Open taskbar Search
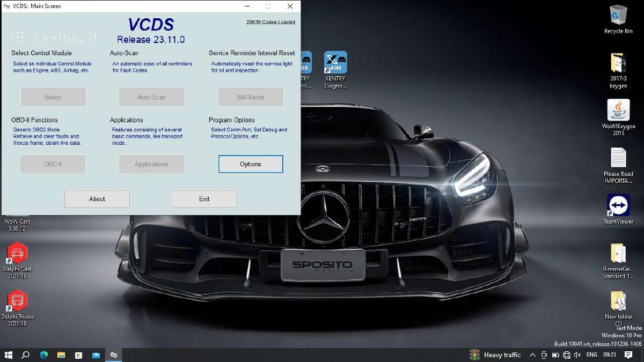The image size is (644, 362). pyautogui.click(x=25, y=355)
